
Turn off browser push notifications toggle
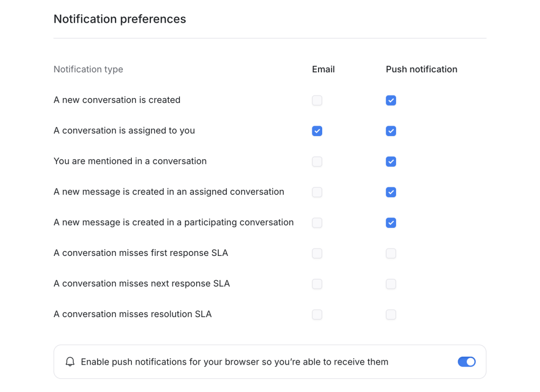(x=466, y=362)
